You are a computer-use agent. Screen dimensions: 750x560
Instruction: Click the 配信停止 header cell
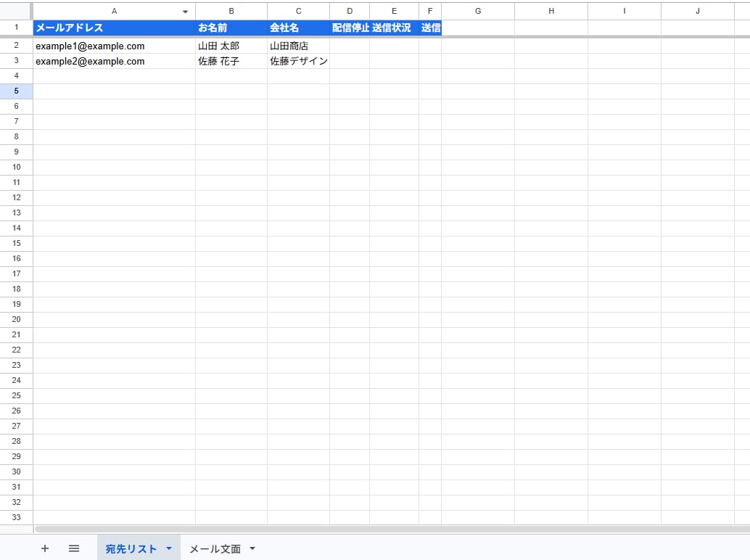[x=350, y=28]
